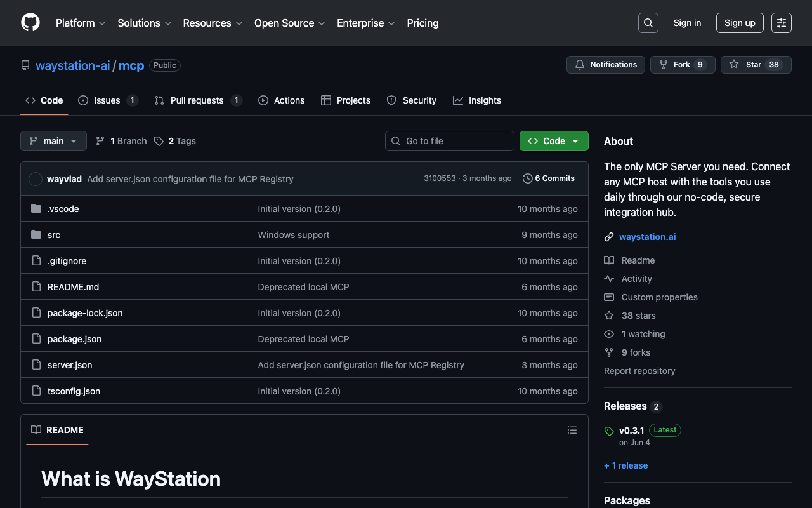The height and width of the screenshot is (508, 812).
Task: Open the Notifications bell button
Action: pyautogui.click(x=605, y=65)
